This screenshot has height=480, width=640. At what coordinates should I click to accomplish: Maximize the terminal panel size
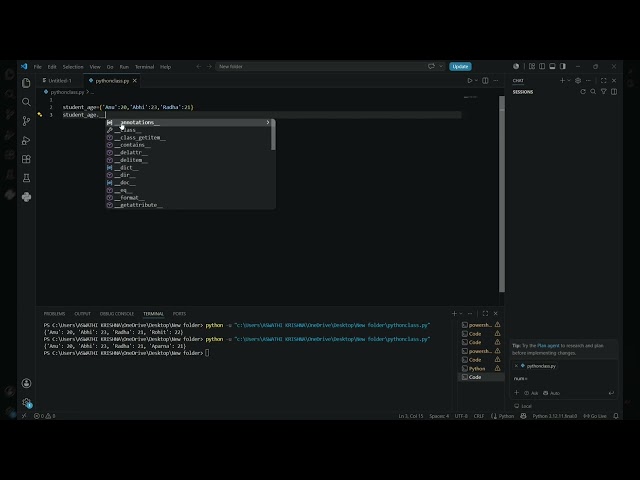485,313
